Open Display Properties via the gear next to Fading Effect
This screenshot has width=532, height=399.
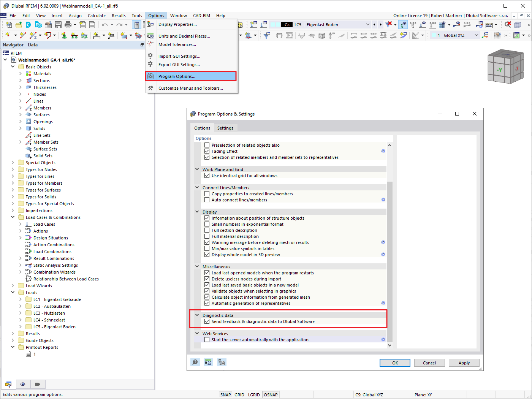click(383, 151)
